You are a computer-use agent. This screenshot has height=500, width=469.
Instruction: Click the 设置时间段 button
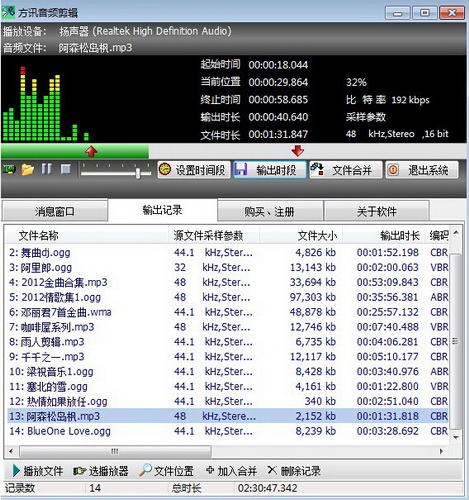[x=194, y=170]
